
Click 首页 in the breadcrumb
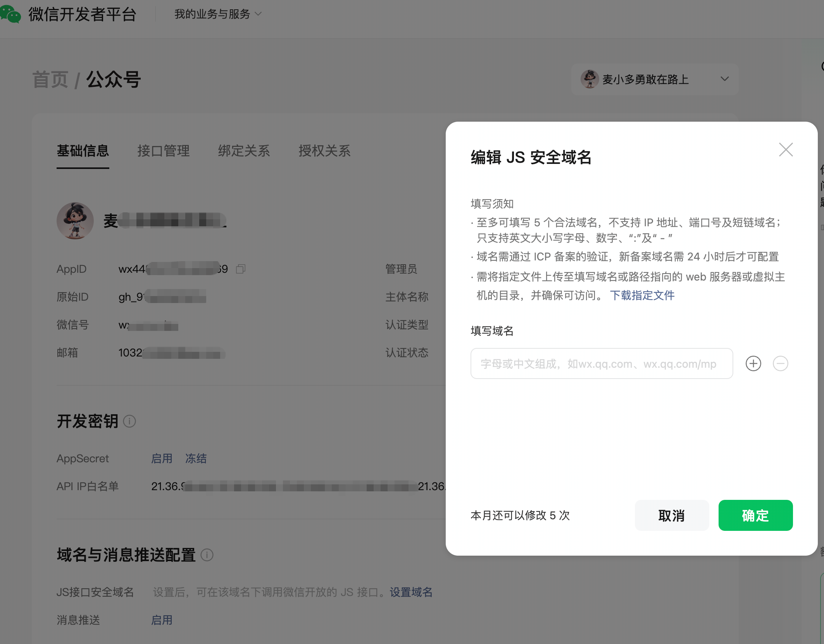click(50, 80)
